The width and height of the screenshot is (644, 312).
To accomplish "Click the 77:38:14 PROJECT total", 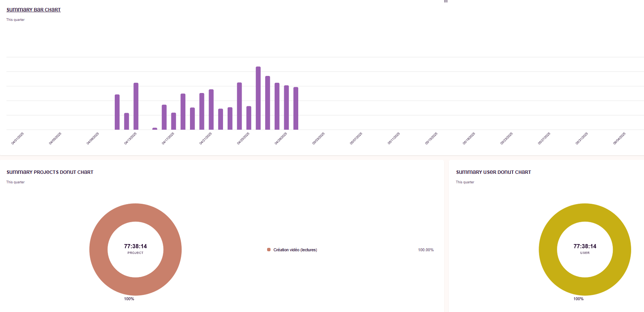I will (x=135, y=247).
